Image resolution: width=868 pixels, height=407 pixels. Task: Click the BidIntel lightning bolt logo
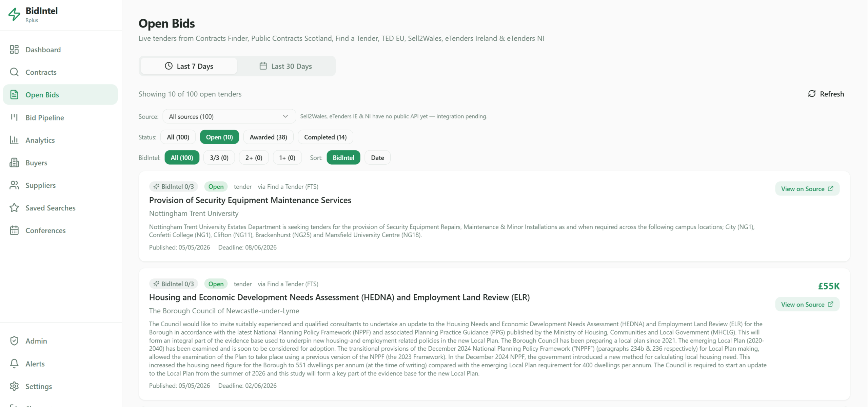click(14, 14)
